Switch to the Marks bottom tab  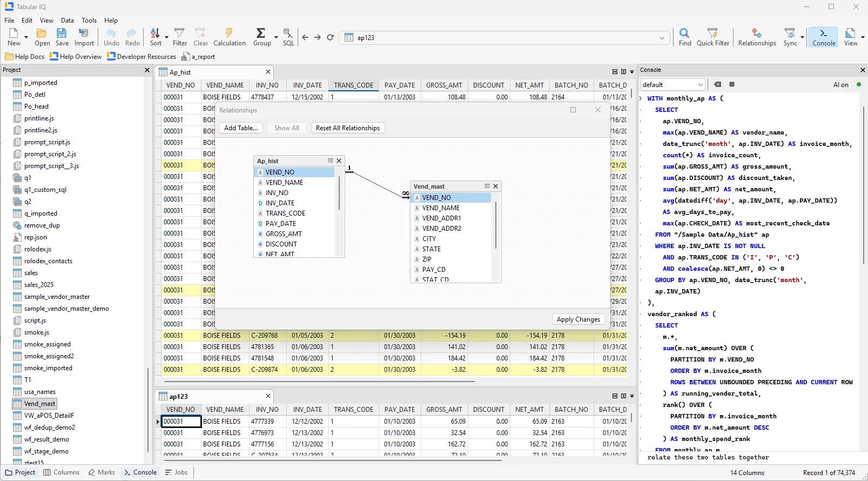click(x=102, y=472)
